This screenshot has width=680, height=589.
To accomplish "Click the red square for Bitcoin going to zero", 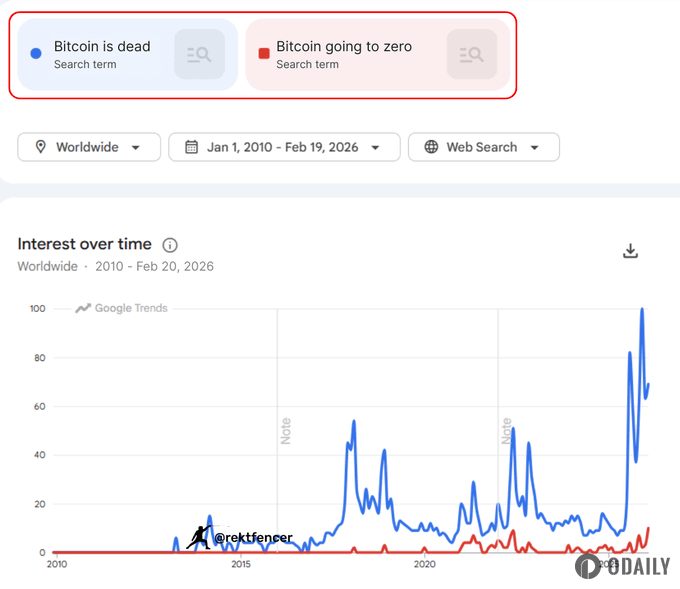I will pyautogui.click(x=264, y=54).
